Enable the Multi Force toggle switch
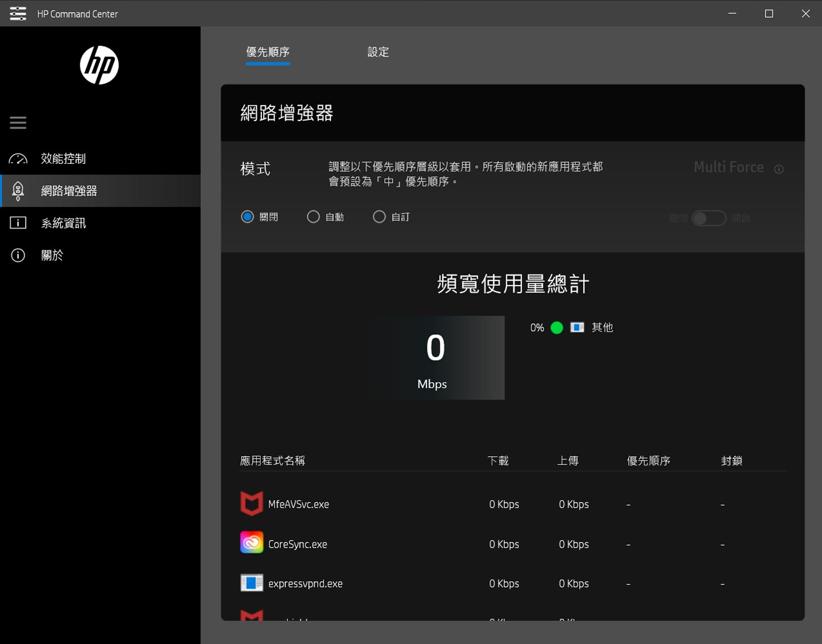822x644 pixels. (709, 218)
